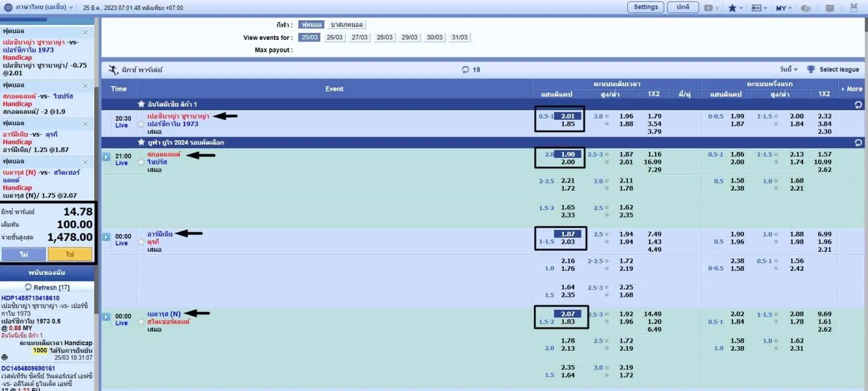
Task: Click the 2.07 handicap odds for Belarus
Action: click(x=568, y=314)
